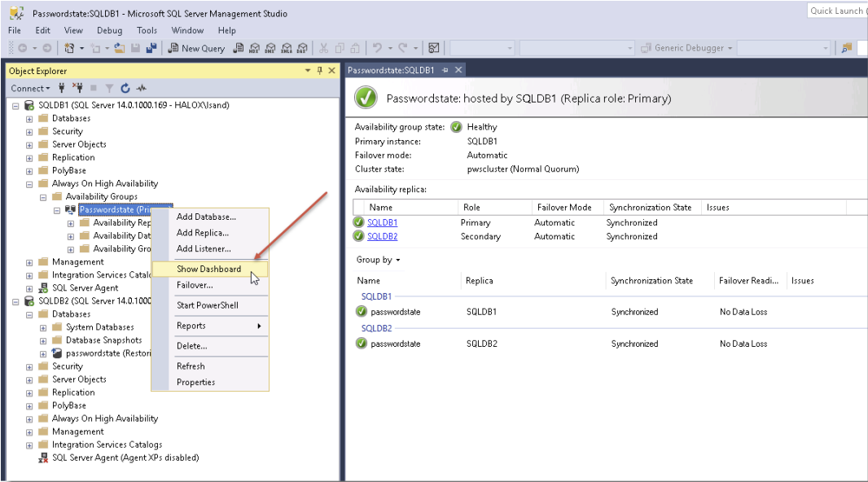The height and width of the screenshot is (482, 868).
Task: Click the Open File folder icon
Action: pos(119,48)
